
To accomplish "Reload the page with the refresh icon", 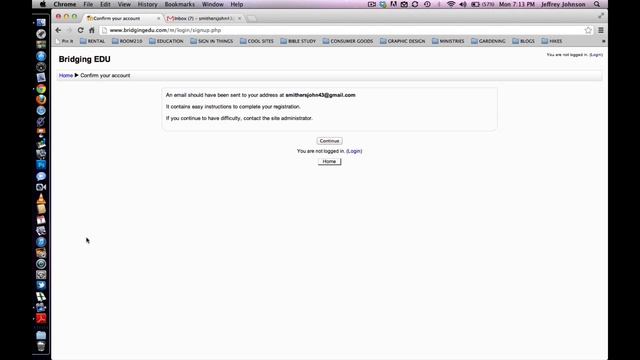I will point(80,30).
